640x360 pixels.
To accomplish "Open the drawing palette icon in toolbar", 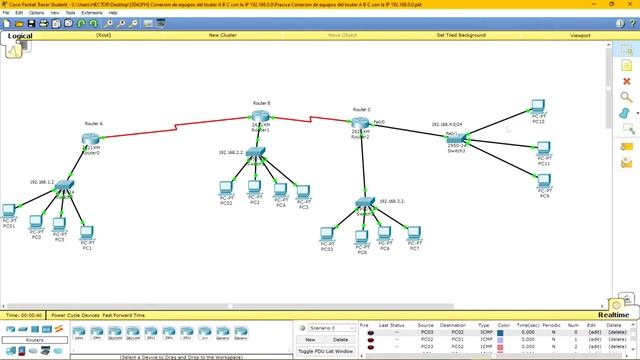I will pos(148,24).
